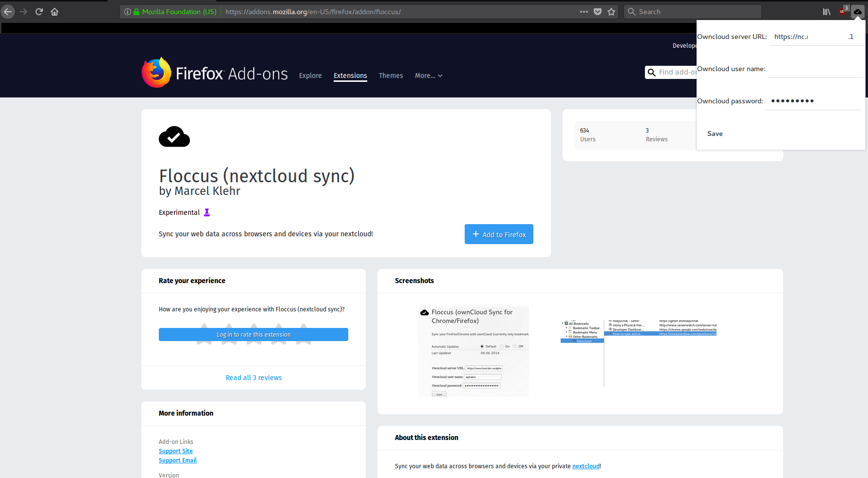
Task: Bookmark this page with the star icon
Action: coord(611,12)
